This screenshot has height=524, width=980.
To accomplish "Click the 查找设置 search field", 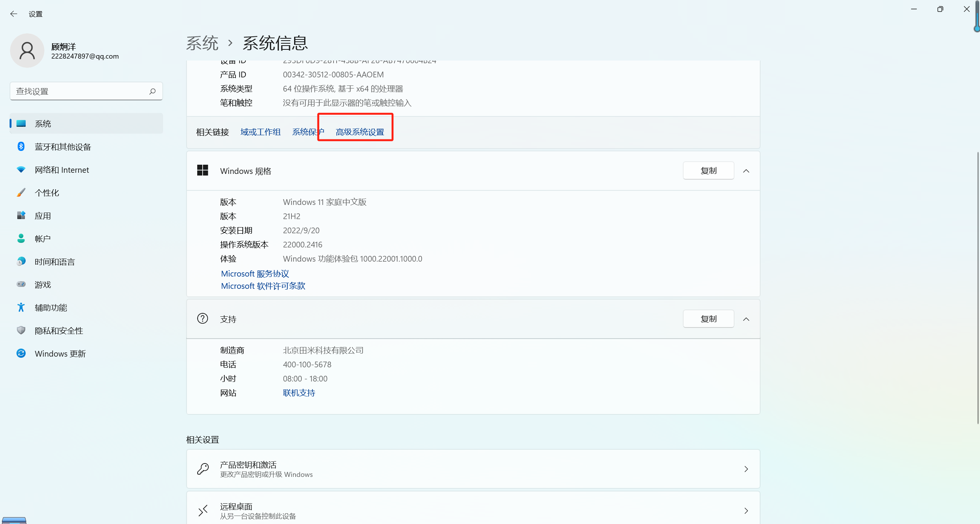I will pyautogui.click(x=86, y=91).
